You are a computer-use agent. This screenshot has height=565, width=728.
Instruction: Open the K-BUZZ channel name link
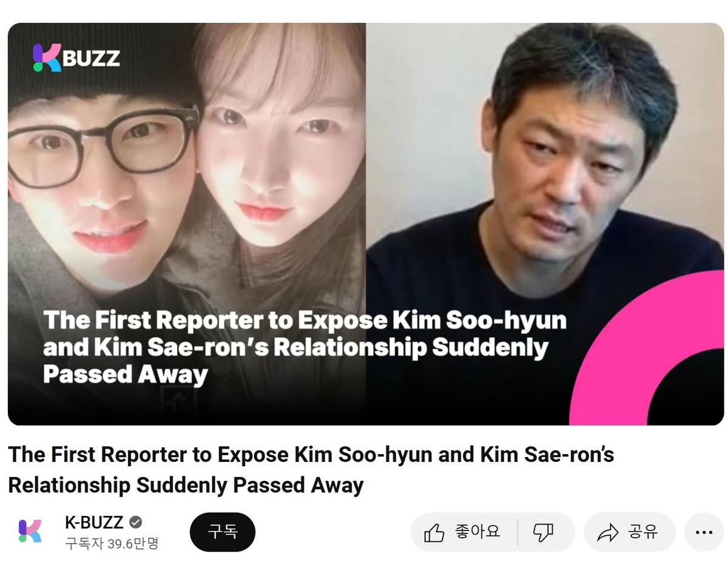coord(94,522)
